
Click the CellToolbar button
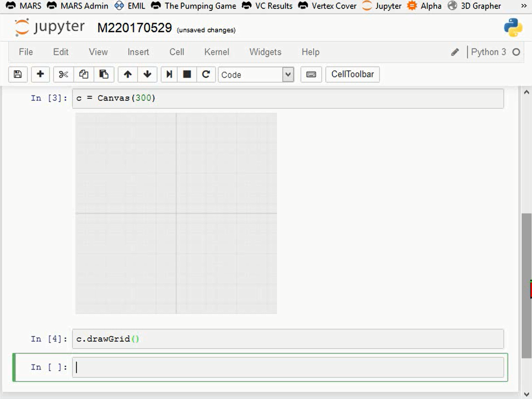pos(353,74)
